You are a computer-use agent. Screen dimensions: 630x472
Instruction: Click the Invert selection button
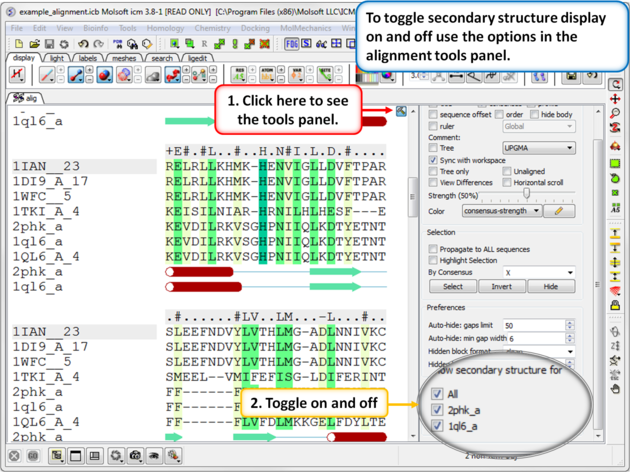tap(501, 286)
